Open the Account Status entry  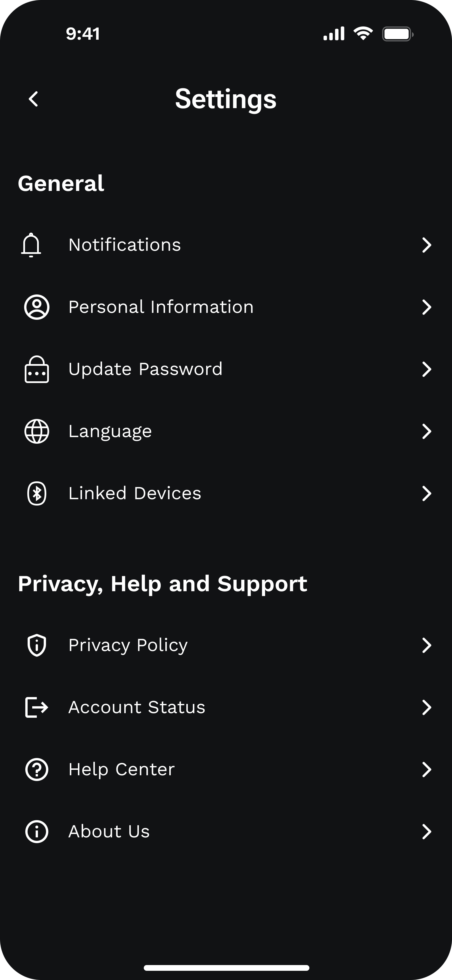[x=137, y=707]
